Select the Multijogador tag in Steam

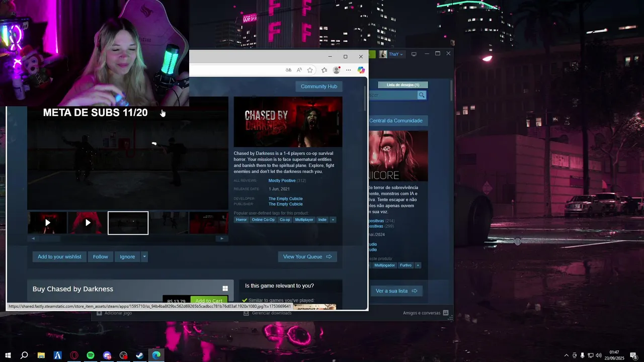point(384,265)
